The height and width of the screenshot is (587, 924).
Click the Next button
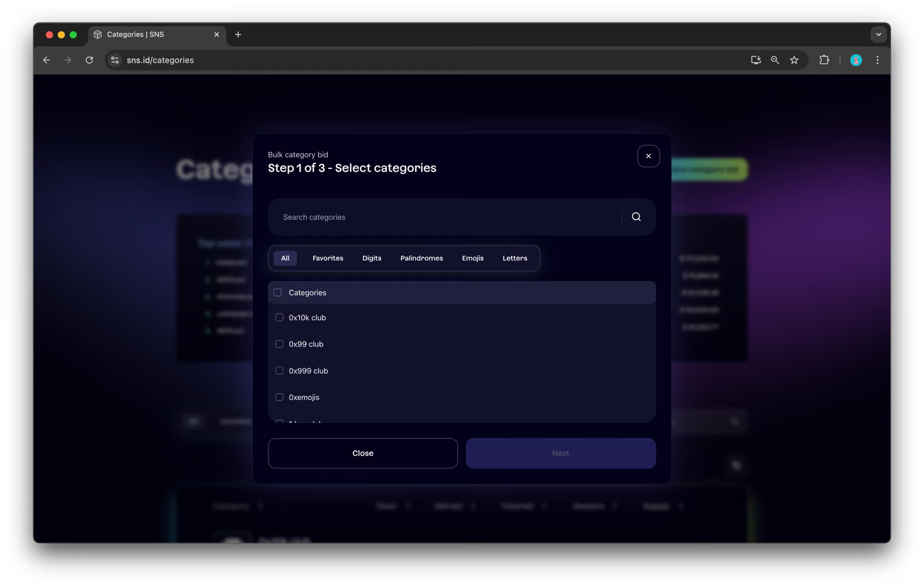pyautogui.click(x=560, y=453)
